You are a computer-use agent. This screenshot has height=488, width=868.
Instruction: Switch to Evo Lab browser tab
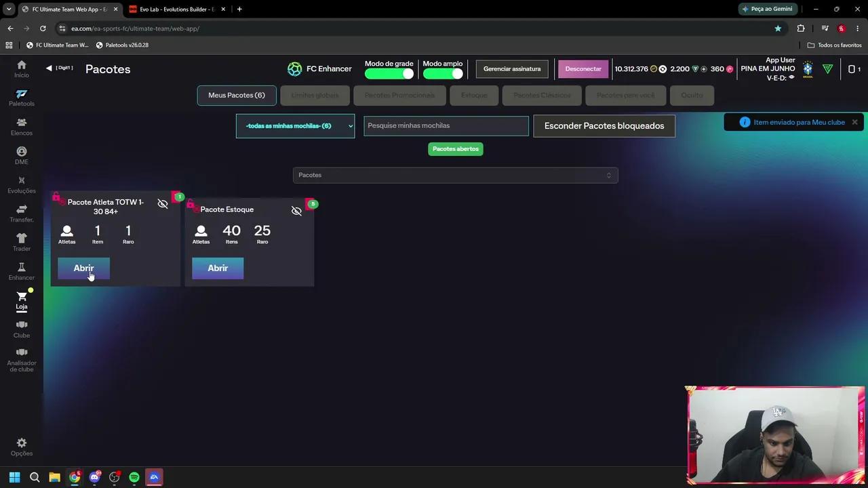tap(177, 9)
